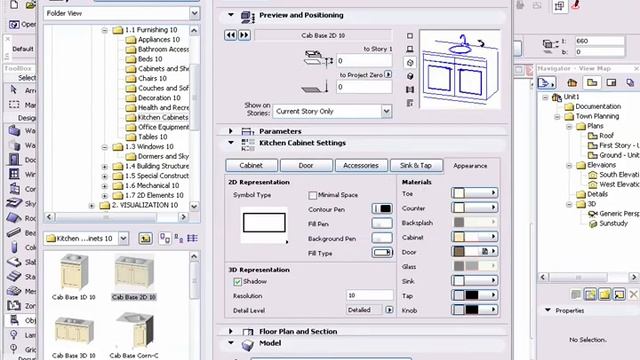
Task: Switch preview to shaded 3D view icon
Action: pos(410,76)
